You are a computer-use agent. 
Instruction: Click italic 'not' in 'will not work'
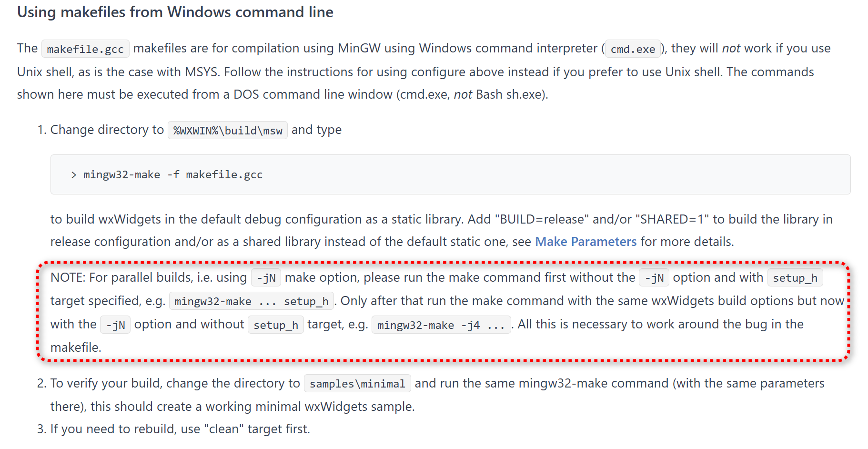tap(731, 48)
